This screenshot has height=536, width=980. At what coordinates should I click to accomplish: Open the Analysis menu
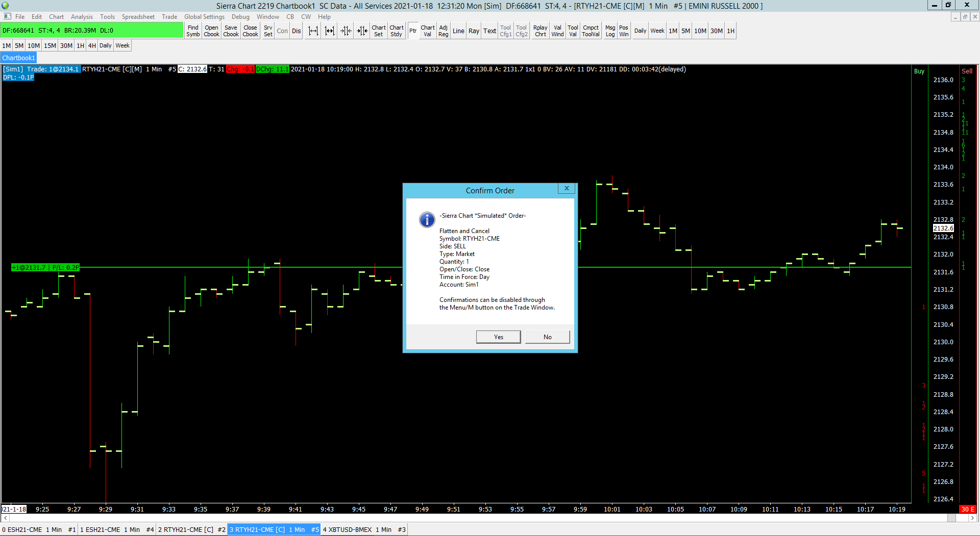pos(82,17)
